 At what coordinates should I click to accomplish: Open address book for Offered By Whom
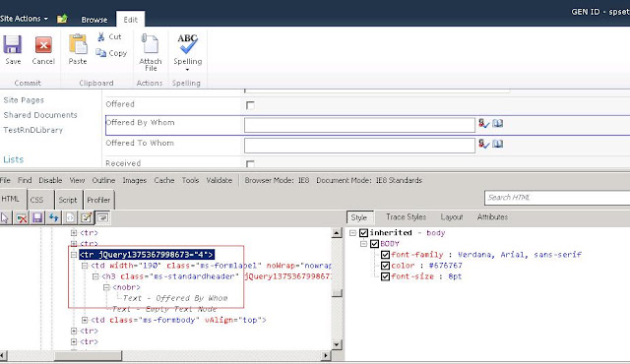point(497,123)
